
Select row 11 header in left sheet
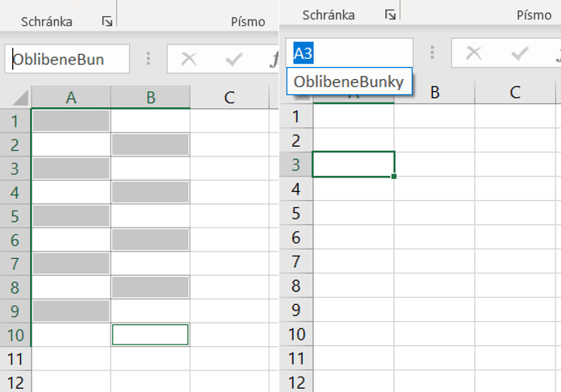15,358
